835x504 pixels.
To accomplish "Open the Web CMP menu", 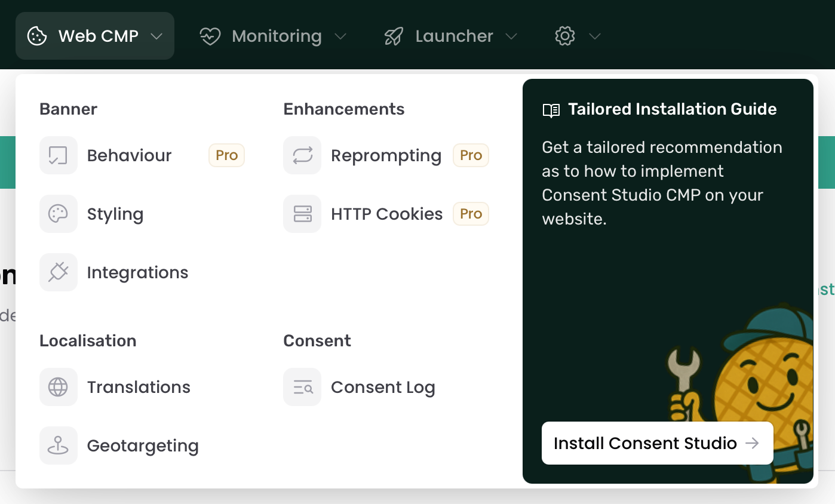I will point(95,36).
